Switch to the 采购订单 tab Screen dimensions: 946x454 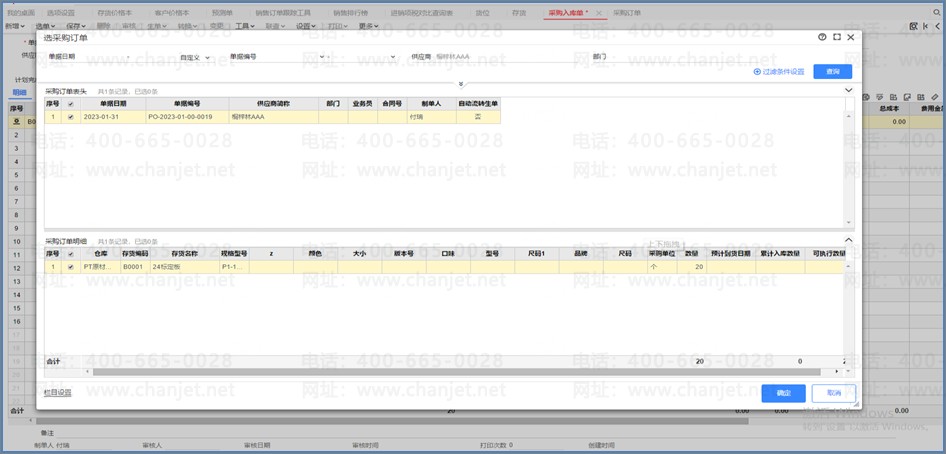coord(627,13)
